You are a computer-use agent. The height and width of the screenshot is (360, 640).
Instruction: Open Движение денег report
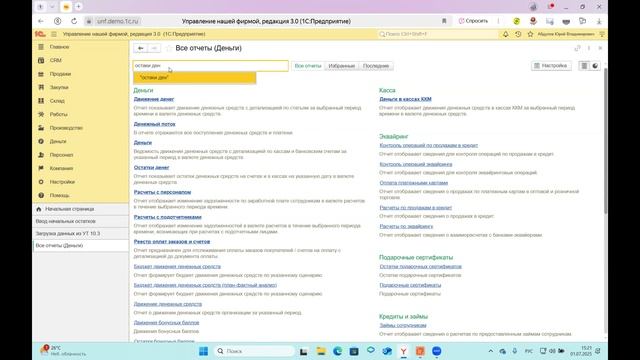pyautogui.click(x=154, y=99)
